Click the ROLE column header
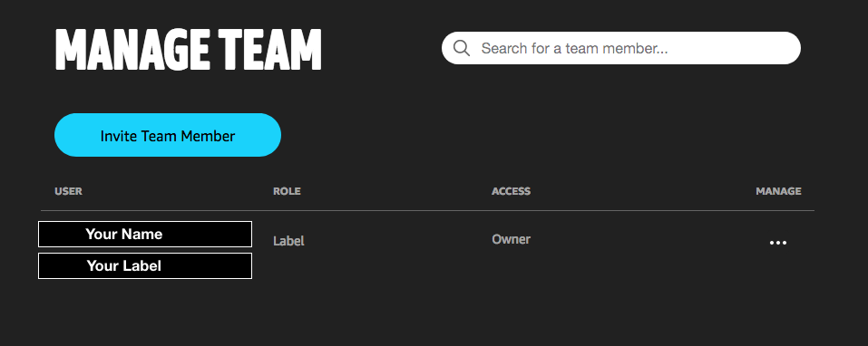The width and height of the screenshot is (868, 346). pos(287,191)
